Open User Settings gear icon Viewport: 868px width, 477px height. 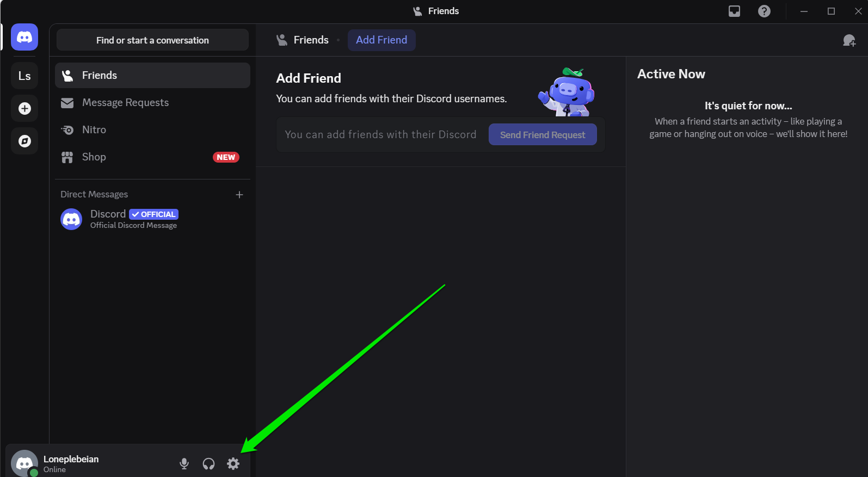pyautogui.click(x=233, y=463)
